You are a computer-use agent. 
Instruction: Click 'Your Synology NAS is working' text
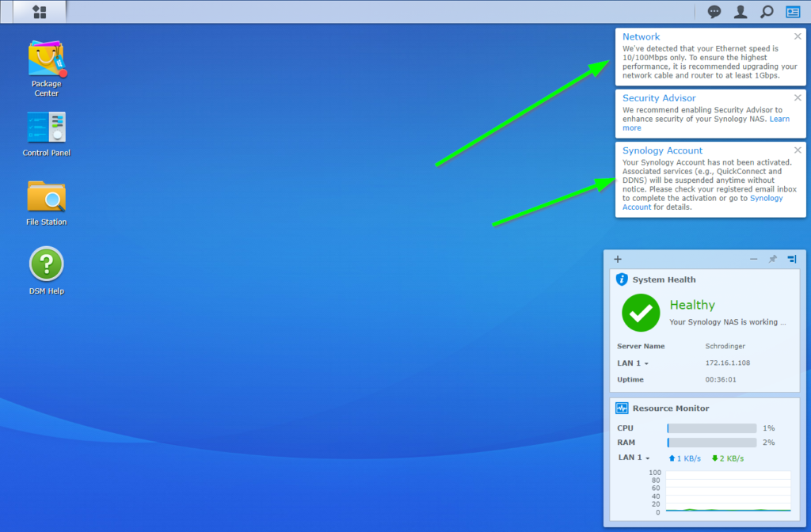[727, 322]
